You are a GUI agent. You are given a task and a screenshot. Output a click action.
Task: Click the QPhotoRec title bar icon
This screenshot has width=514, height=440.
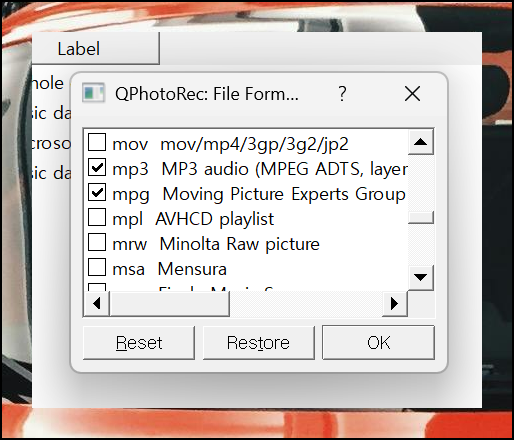click(x=94, y=93)
